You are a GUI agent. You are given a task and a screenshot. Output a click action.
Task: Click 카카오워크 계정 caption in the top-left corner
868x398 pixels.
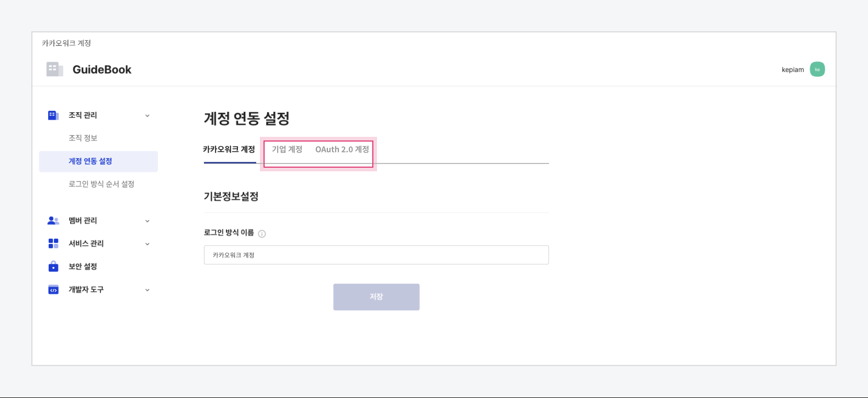(66, 43)
